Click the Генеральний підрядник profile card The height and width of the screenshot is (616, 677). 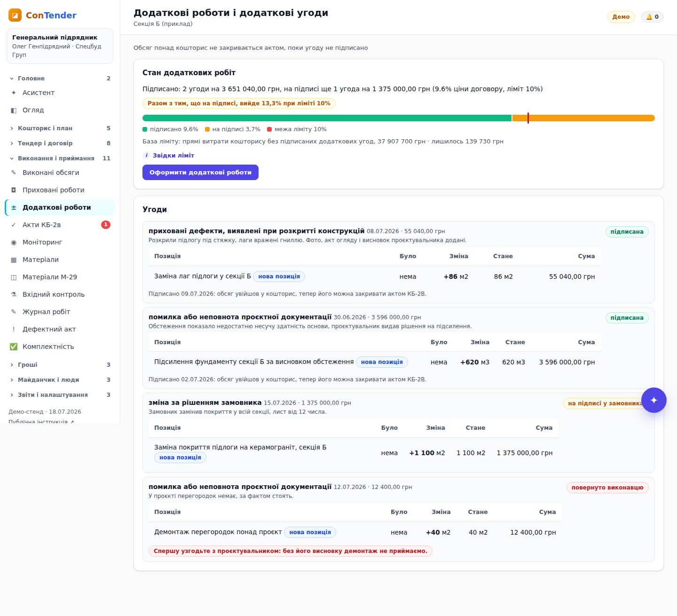[60, 46]
